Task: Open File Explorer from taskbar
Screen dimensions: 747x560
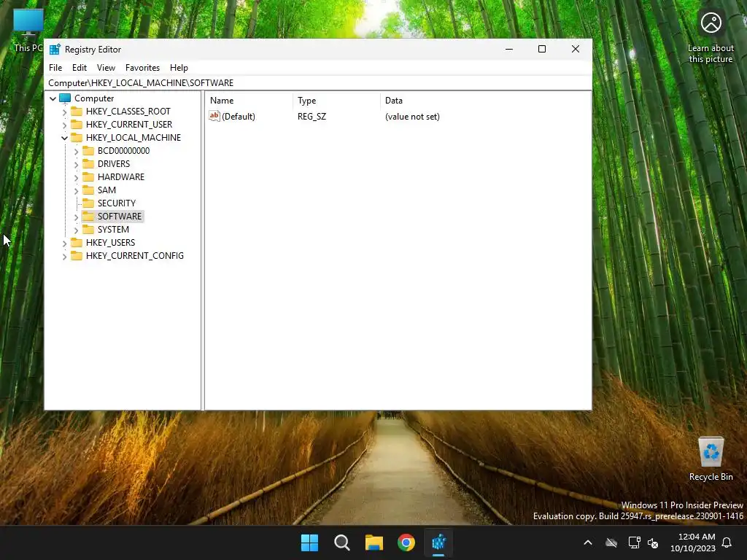Action: (374, 542)
